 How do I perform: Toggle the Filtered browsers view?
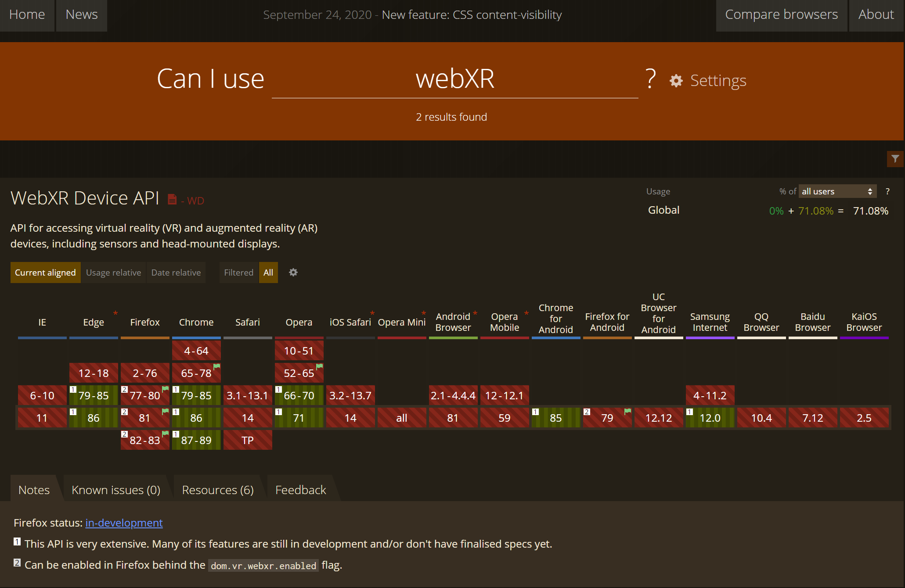(x=238, y=272)
